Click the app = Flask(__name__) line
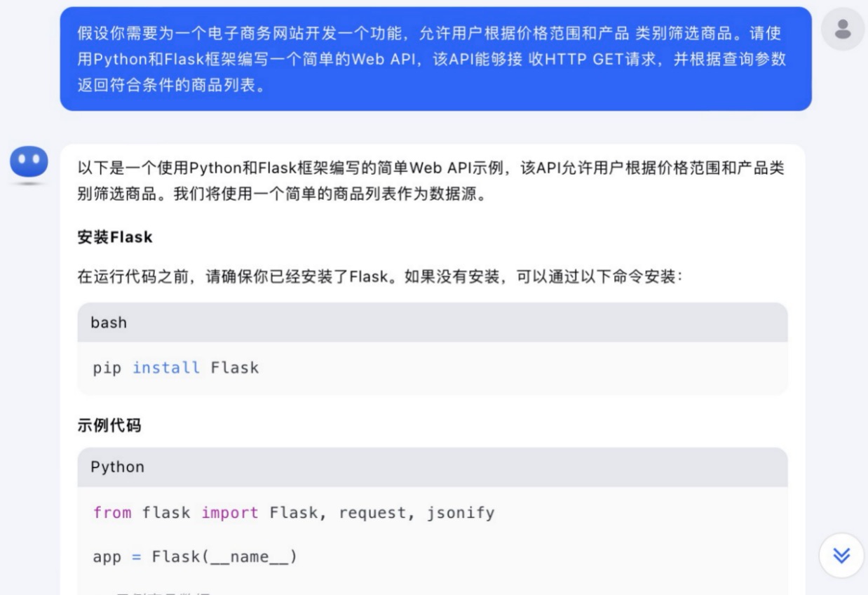This screenshot has width=868, height=595. [x=195, y=557]
